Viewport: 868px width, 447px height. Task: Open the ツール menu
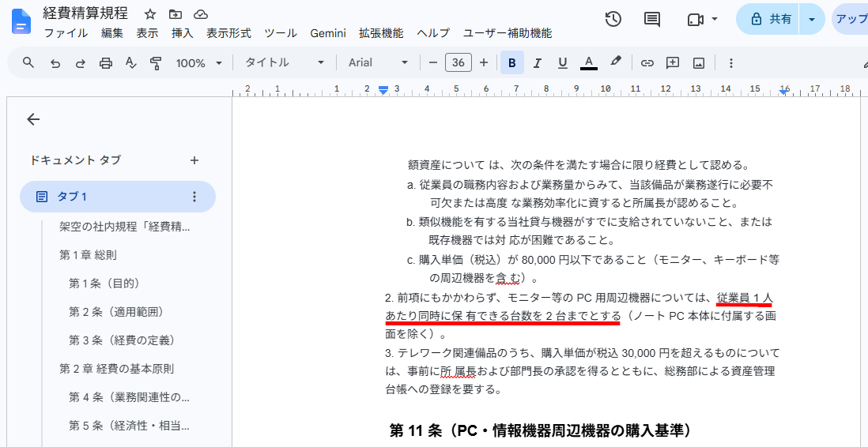point(281,33)
